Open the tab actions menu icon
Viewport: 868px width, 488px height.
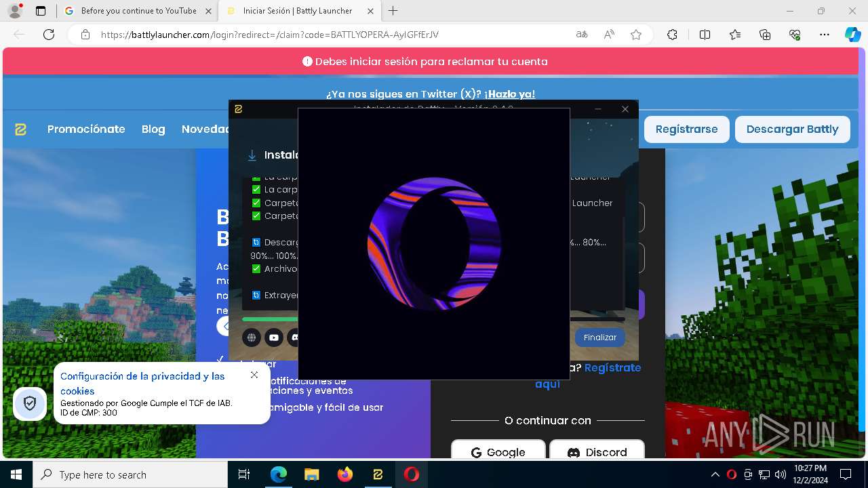pos(41,11)
